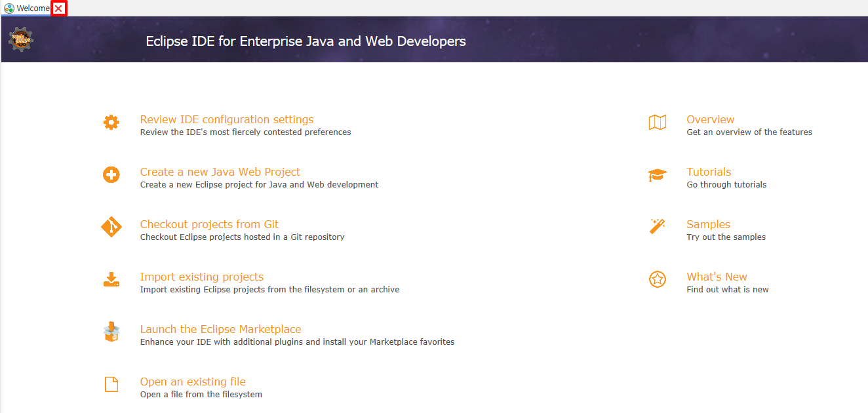Image resolution: width=868 pixels, height=413 pixels.
Task: Open the Overview link
Action: [x=711, y=119]
